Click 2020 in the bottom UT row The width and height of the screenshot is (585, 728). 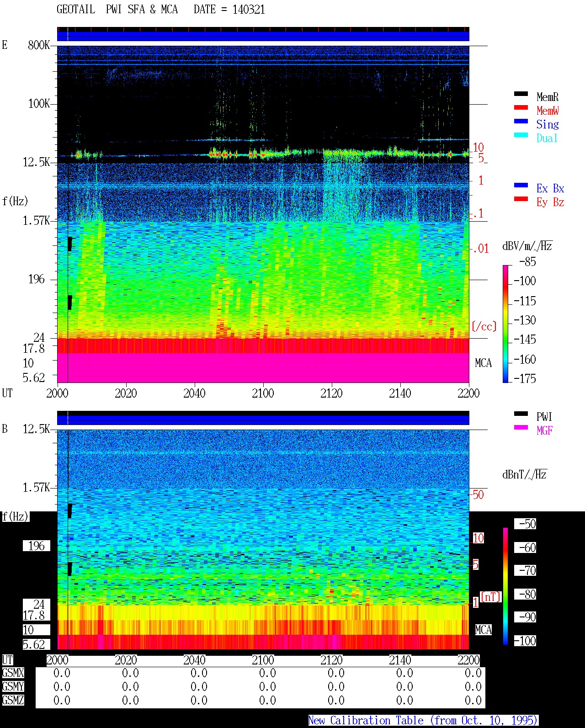[x=126, y=660]
